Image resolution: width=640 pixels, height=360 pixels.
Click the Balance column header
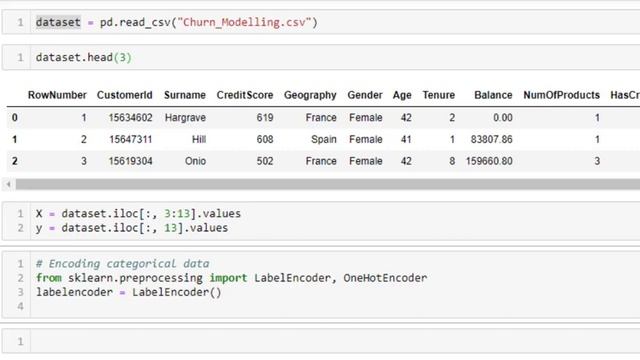click(x=493, y=95)
